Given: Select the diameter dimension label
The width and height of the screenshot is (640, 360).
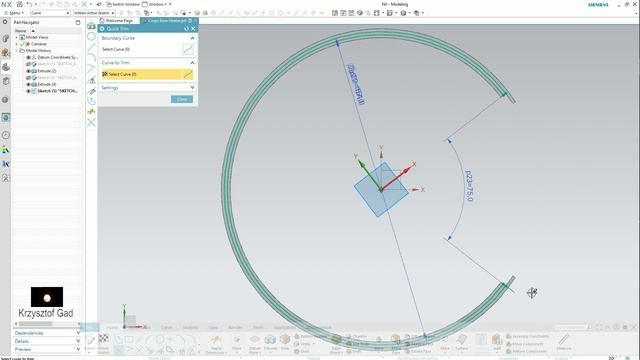Looking at the screenshot, I should point(355,84).
